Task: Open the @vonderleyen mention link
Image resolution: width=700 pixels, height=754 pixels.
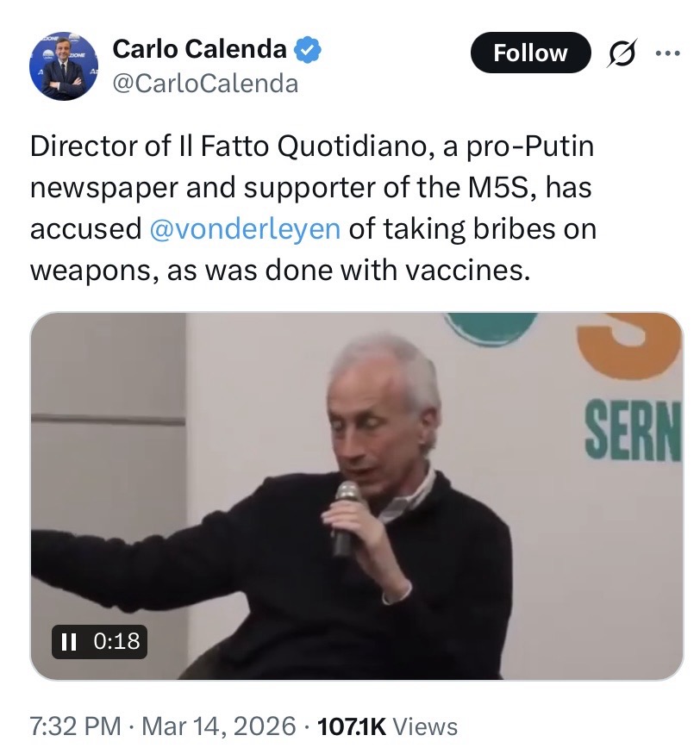Action: coord(246,229)
